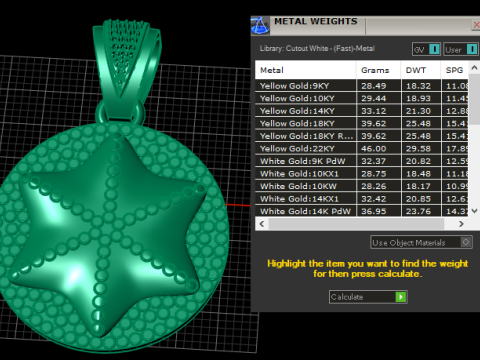
Task: Select the Yellow Gold:22KY row
Action: [x=362, y=149]
